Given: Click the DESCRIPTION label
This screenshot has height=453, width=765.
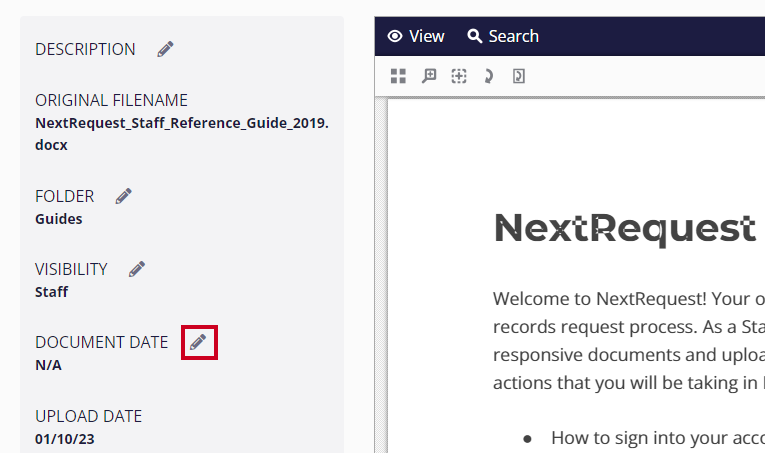Looking at the screenshot, I should point(85,49).
